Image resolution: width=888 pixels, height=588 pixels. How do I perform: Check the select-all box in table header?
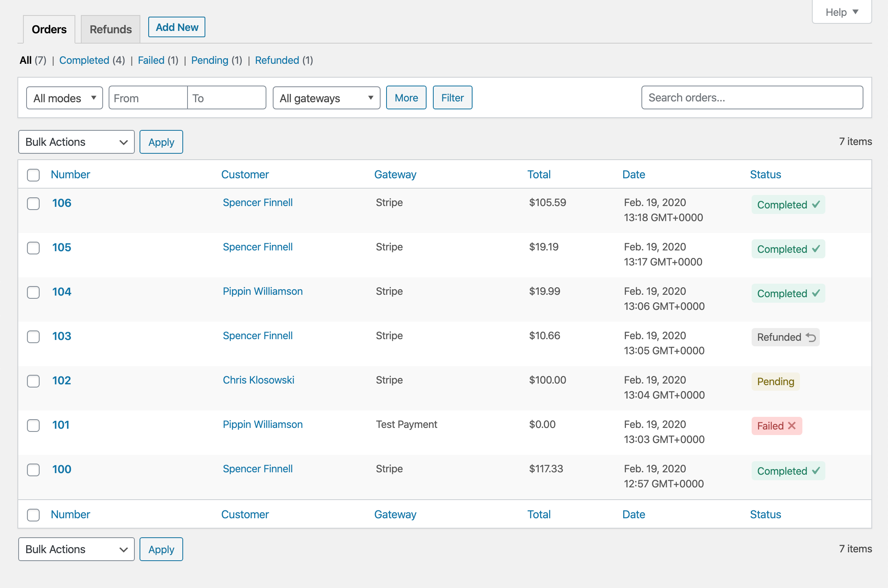tap(33, 175)
